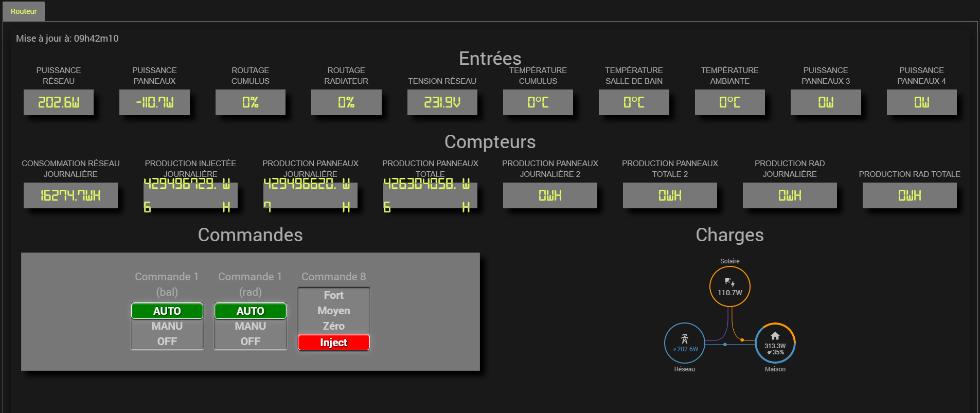Screen dimensions: 980x413
Task: Click the 'CONSOMMATION RÉSEAU JOURNALIÈRE' label
Action: [x=70, y=169]
